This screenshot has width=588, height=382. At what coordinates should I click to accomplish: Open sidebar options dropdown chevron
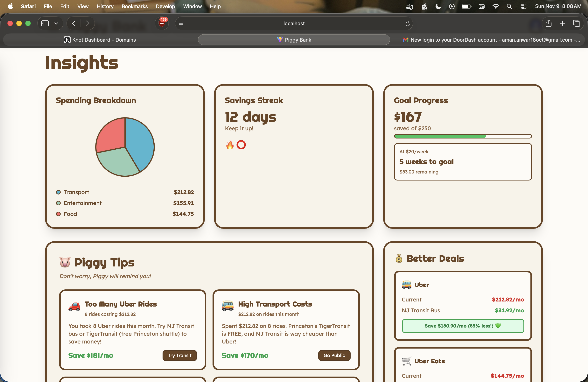click(x=56, y=23)
